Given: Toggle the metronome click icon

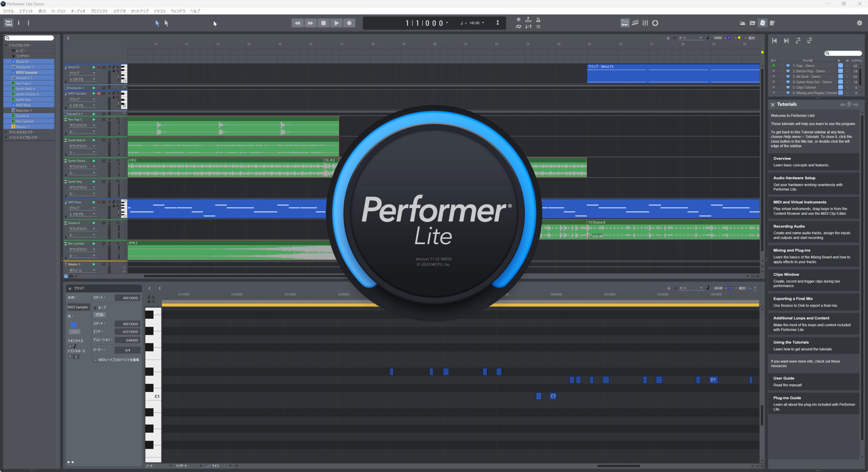Looking at the screenshot, I should tap(538, 20).
